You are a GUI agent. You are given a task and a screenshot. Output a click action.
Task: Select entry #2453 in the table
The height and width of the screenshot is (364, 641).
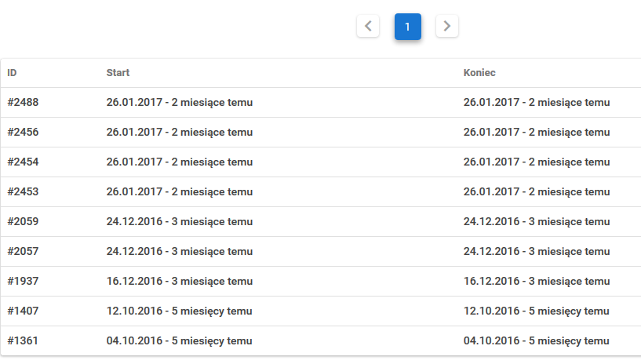coord(23,192)
